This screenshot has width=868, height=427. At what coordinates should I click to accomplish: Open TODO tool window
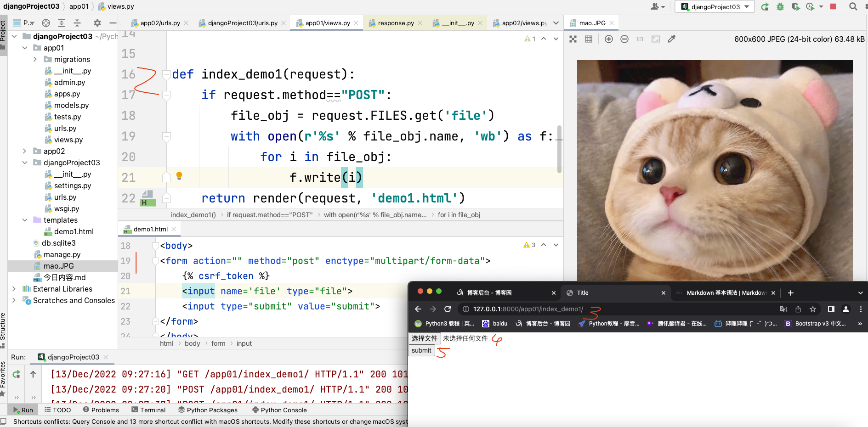(x=57, y=410)
